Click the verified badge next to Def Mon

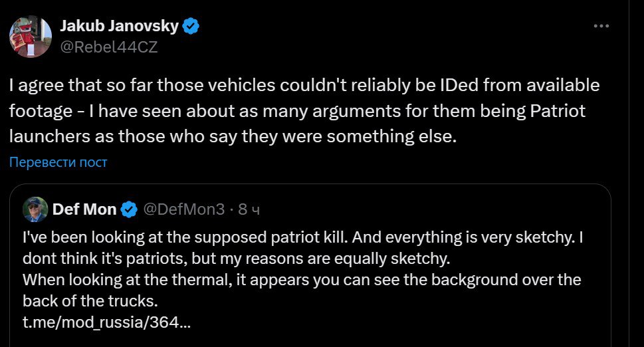[x=129, y=210]
